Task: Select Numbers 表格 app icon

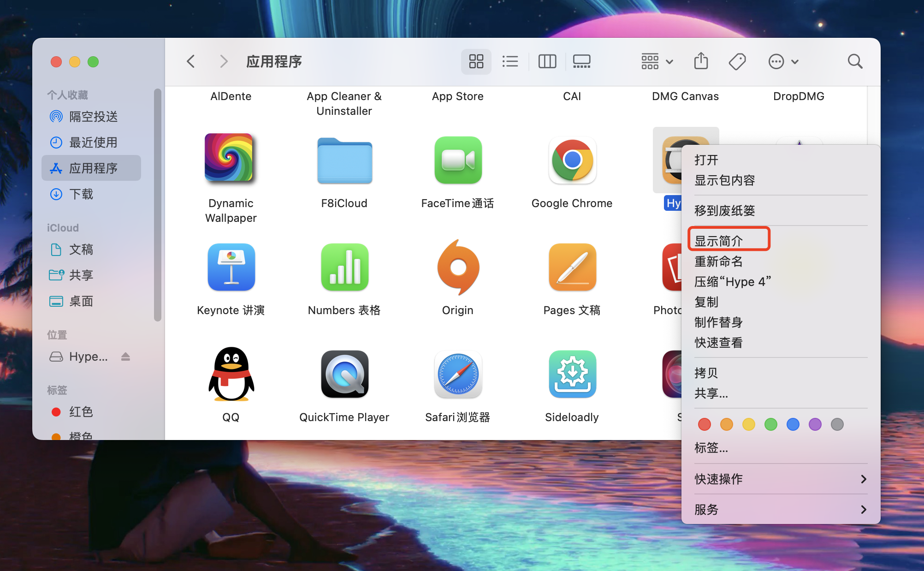Action: pos(344,267)
